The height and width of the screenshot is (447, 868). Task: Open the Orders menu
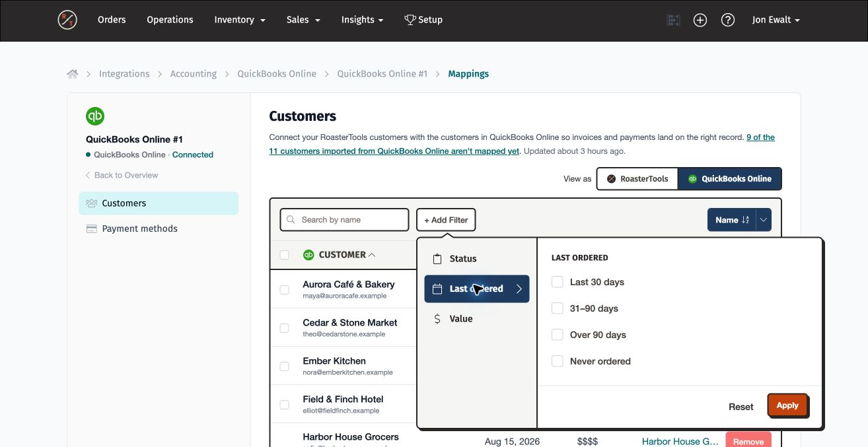112,20
